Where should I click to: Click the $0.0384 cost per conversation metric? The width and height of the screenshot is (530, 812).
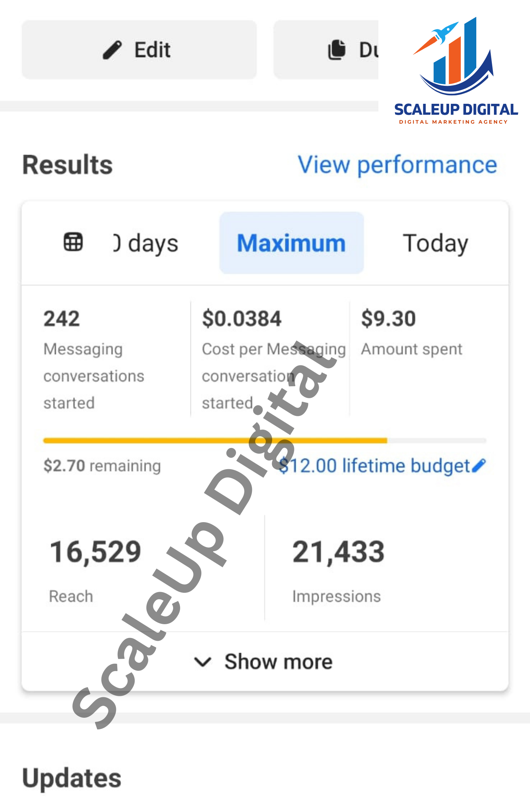[242, 319]
